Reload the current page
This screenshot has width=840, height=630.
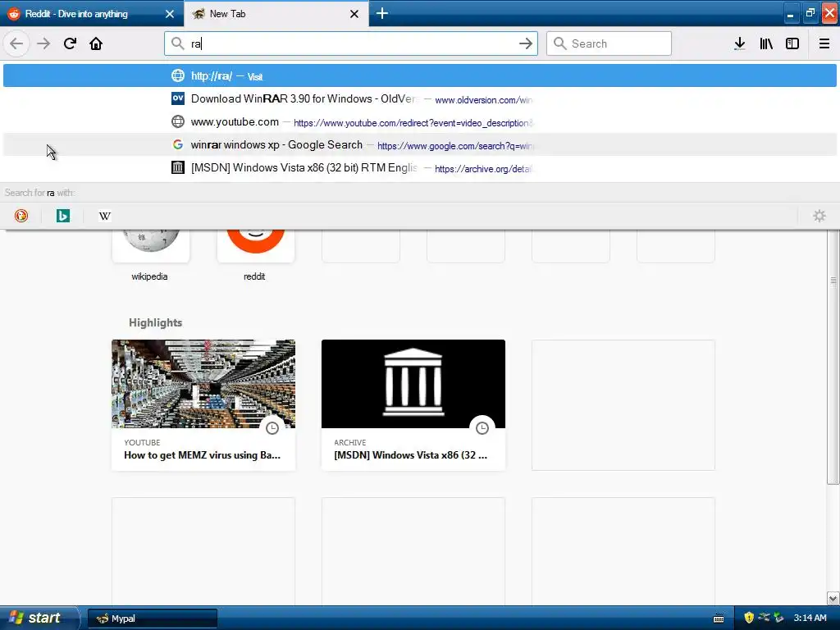click(x=70, y=43)
